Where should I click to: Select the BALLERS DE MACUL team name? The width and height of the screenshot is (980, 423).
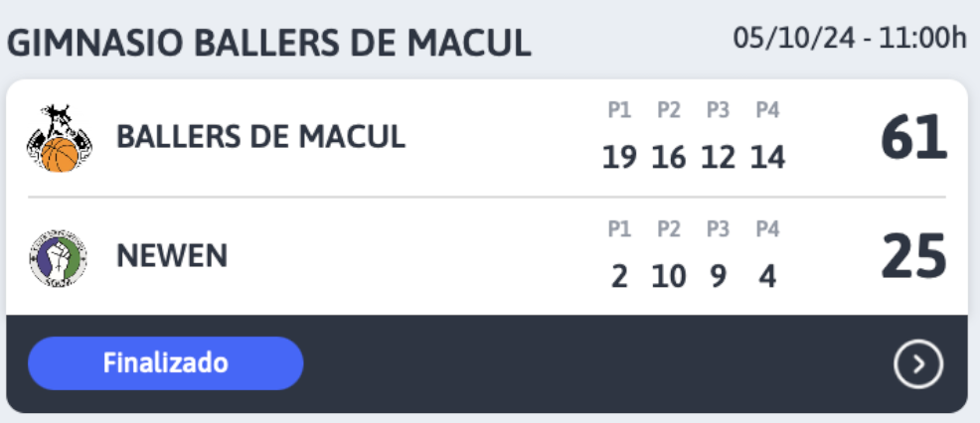click(260, 137)
